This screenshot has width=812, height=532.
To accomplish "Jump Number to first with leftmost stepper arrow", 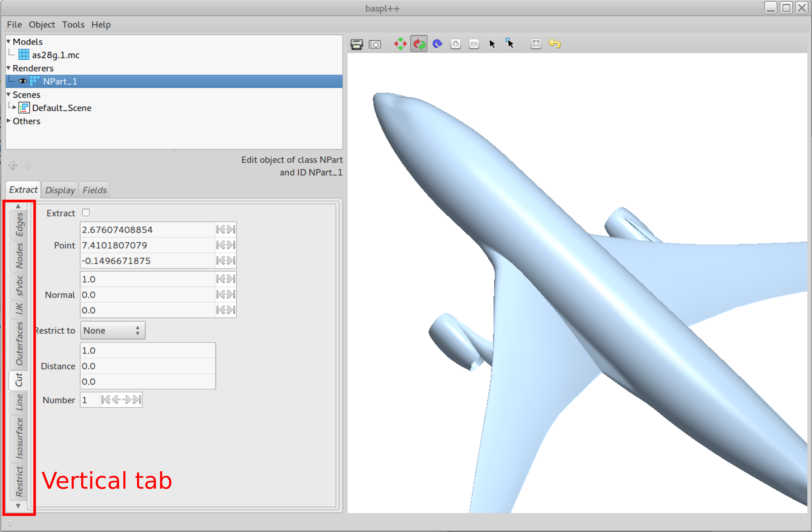I will pyautogui.click(x=106, y=399).
